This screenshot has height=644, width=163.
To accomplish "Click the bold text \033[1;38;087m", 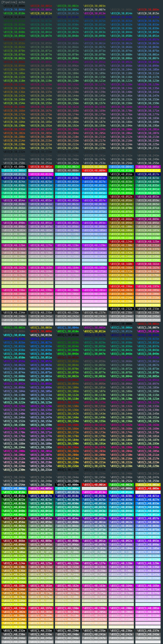I will (41, 380).
